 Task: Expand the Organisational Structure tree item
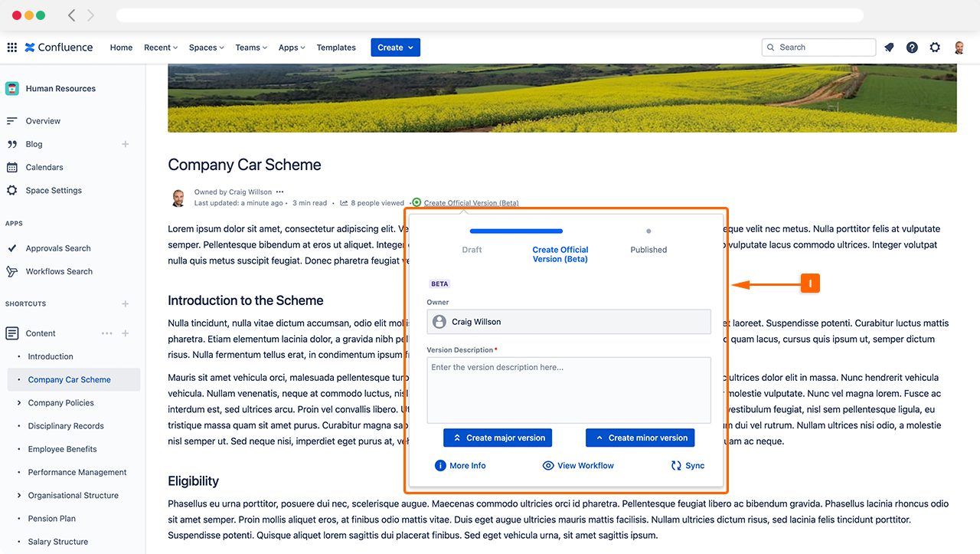point(19,496)
